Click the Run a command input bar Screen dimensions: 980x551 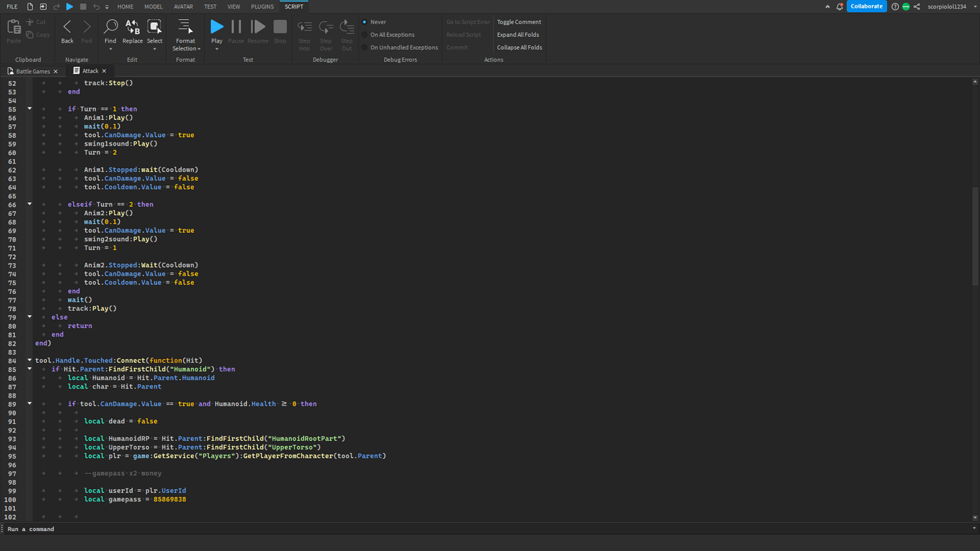(x=489, y=529)
